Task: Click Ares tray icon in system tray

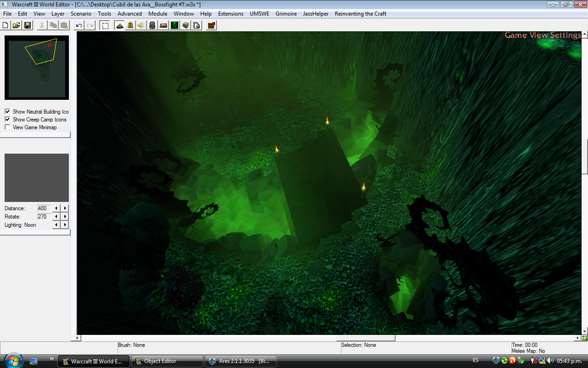Action: click(x=496, y=360)
